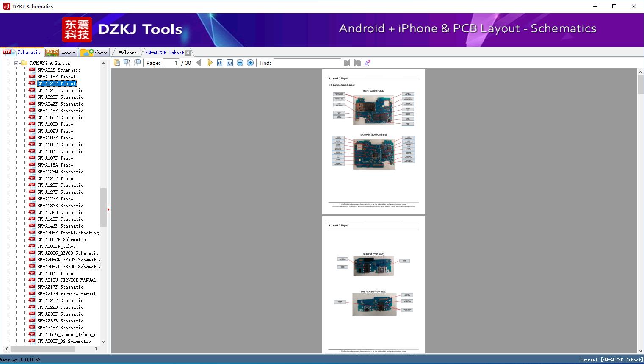This screenshot has width=644, height=364.
Task: Go to the previous page
Action: pos(199,63)
